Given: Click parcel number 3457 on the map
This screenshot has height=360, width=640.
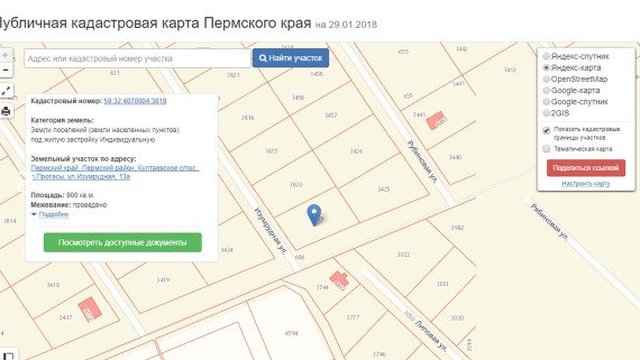Looking at the screenshot, I should (331, 116).
